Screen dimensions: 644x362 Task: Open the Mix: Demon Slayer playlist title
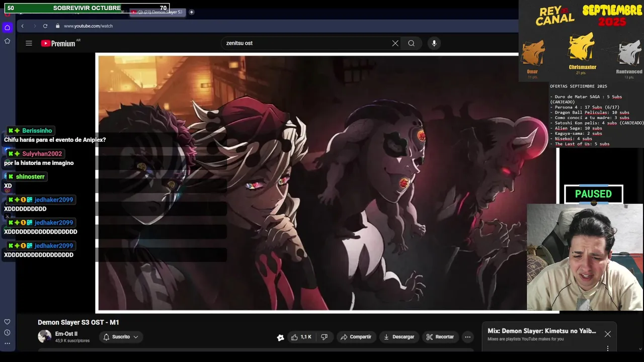pyautogui.click(x=541, y=331)
